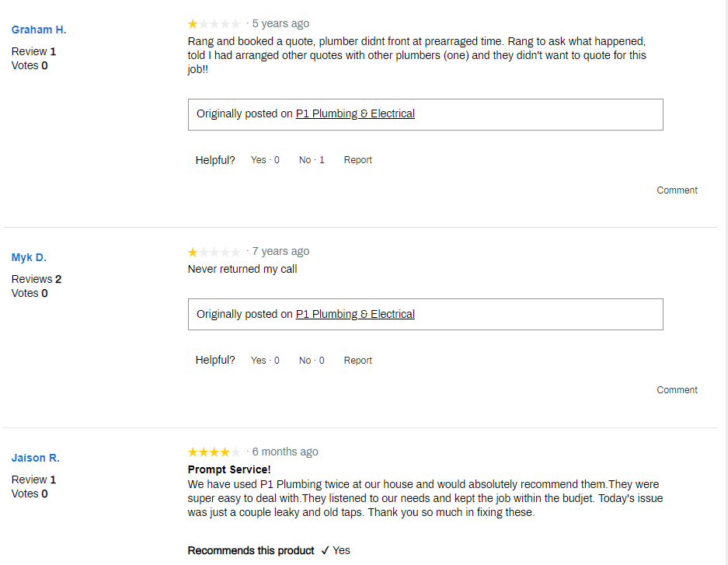The height and width of the screenshot is (565, 728).
Task: Open Myk D.'s reviewer profile
Action: [29, 257]
